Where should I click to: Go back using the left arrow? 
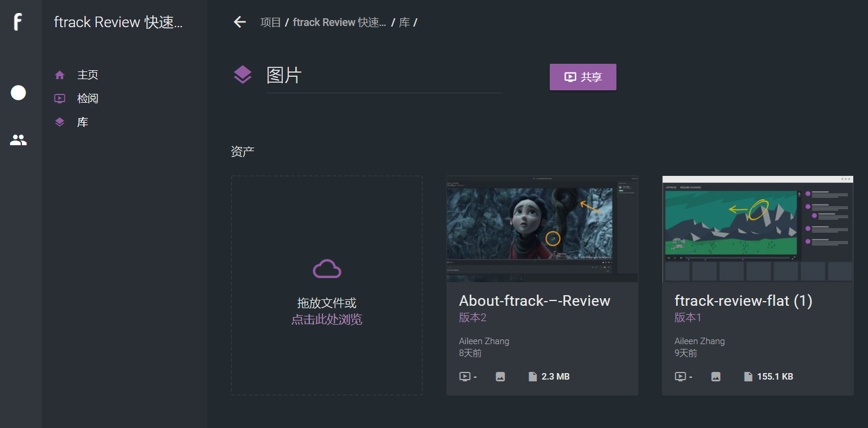point(239,22)
